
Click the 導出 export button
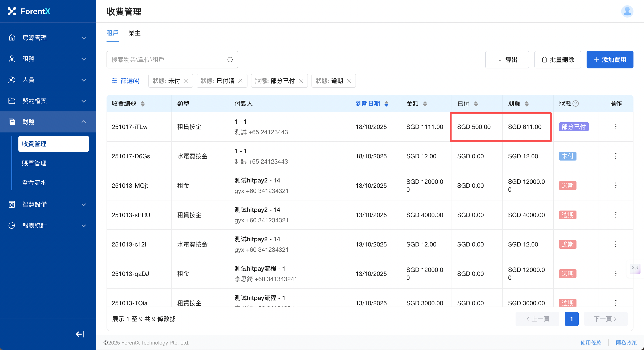(x=507, y=60)
